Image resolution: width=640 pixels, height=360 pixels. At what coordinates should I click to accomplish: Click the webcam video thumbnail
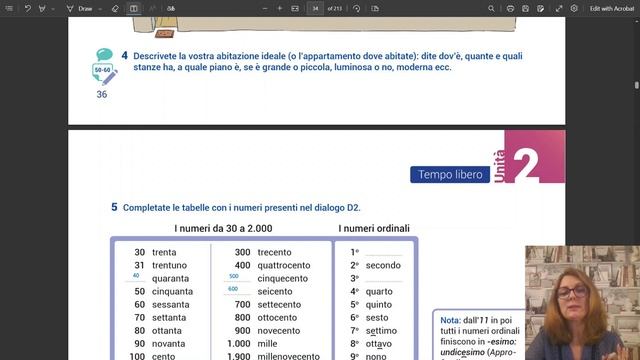coord(582,302)
